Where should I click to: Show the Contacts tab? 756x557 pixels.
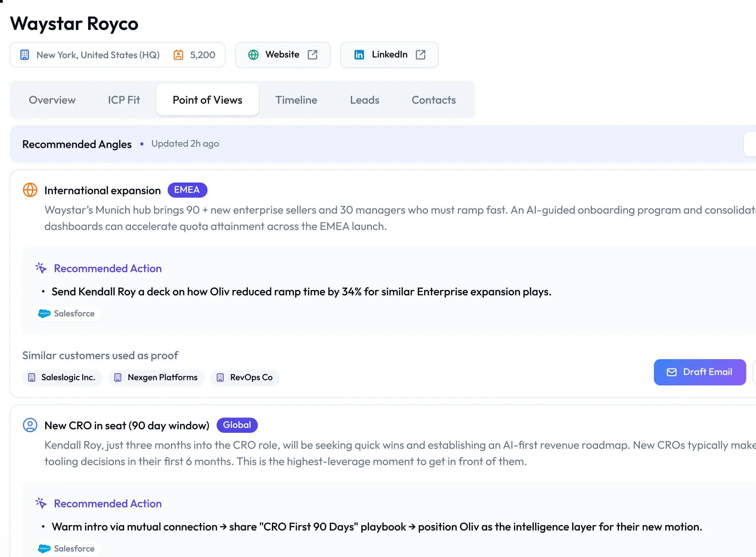click(434, 100)
